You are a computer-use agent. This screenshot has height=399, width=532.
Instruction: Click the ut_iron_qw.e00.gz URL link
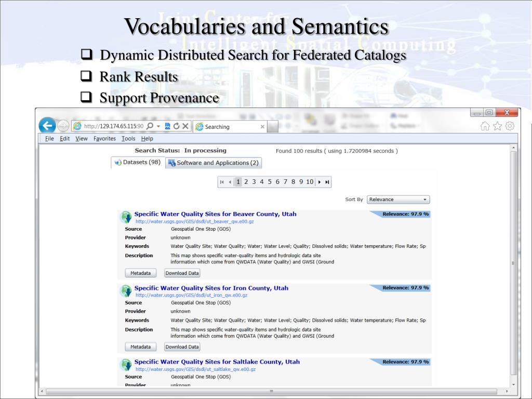coord(192,295)
